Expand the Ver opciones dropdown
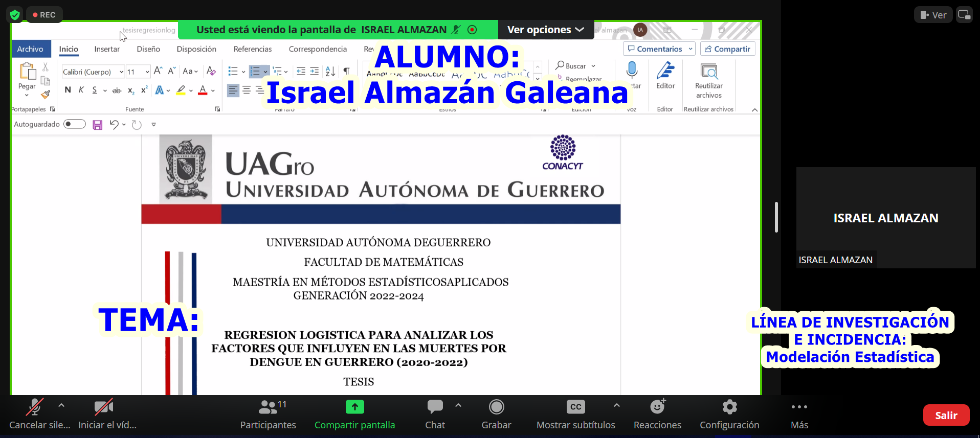The width and height of the screenshot is (980, 438). pos(545,30)
